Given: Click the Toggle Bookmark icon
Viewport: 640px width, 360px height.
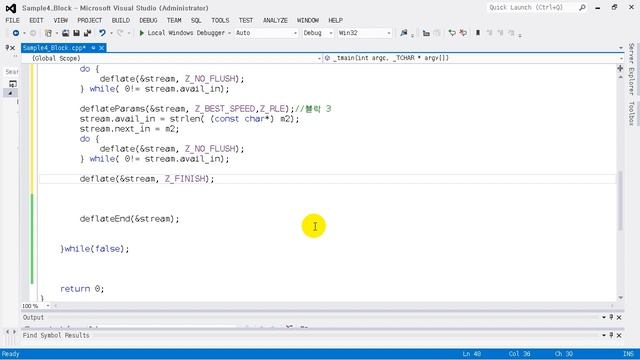Looking at the screenshot, I should [x=478, y=33].
